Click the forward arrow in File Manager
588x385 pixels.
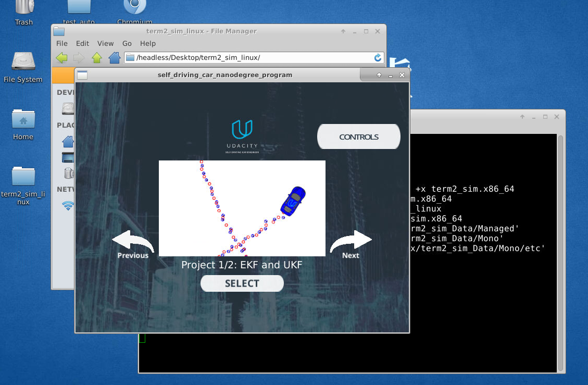coord(79,58)
